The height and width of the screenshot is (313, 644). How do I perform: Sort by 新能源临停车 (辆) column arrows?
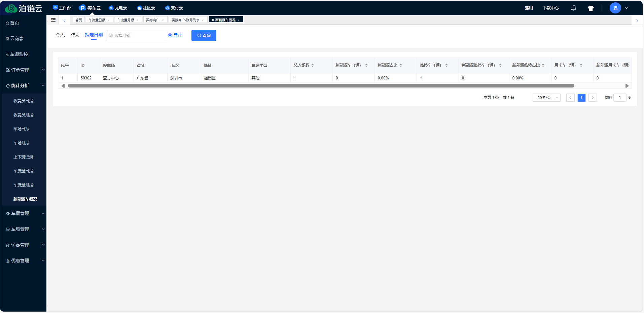point(500,65)
